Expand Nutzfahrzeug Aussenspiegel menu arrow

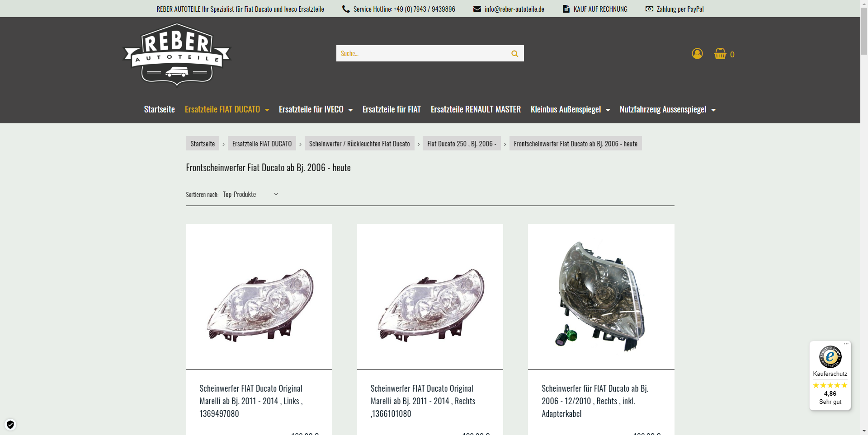tap(713, 110)
